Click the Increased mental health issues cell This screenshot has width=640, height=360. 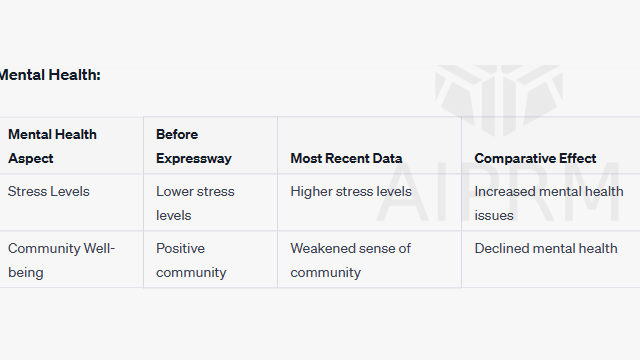coord(551,203)
